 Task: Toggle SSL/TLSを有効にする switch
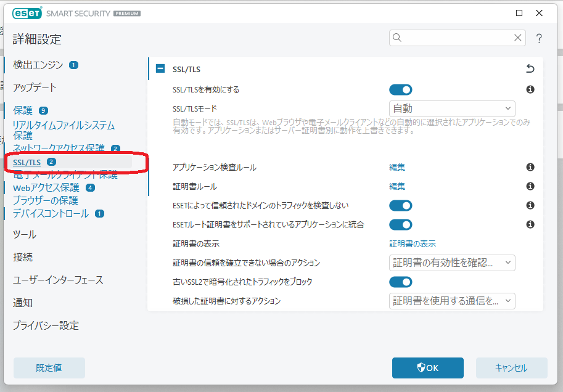(400, 90)
